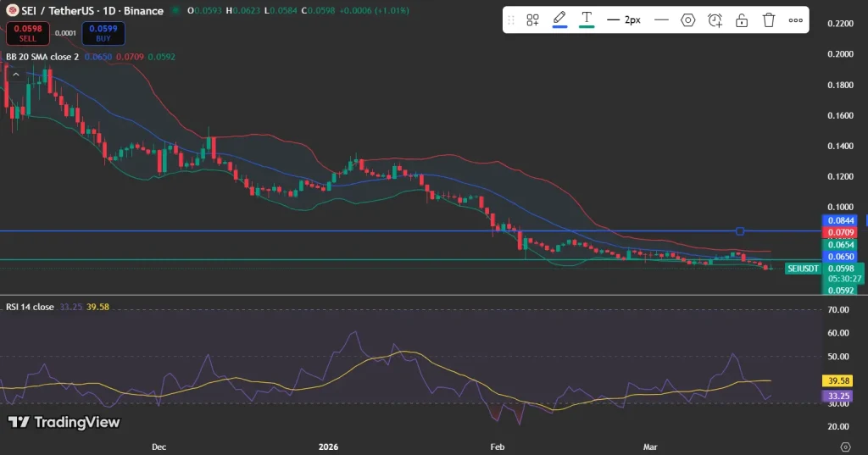Click the 0.0598 SELL button
The width and height of the screenshot is (868, 455).
click(28, 33)
